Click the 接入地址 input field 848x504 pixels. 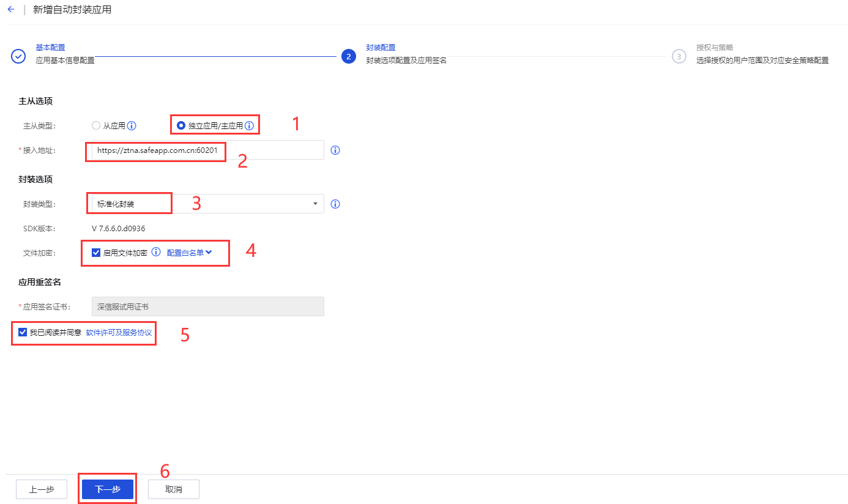[207, 150]
